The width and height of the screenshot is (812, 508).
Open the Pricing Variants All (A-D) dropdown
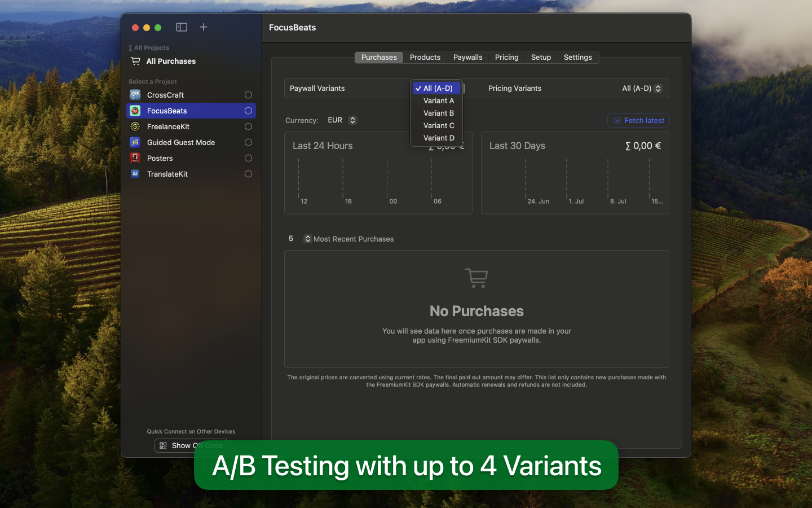(x=642, y=88)
